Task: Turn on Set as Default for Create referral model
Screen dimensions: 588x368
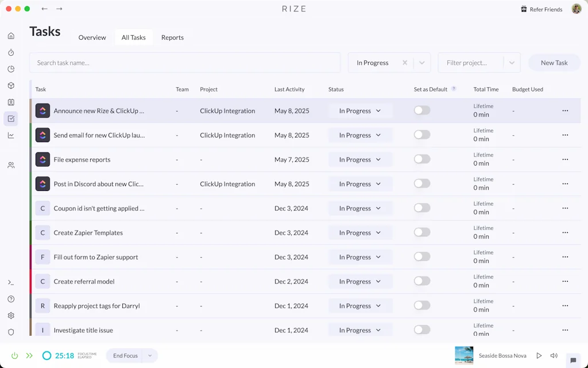Action: point(422,281)
